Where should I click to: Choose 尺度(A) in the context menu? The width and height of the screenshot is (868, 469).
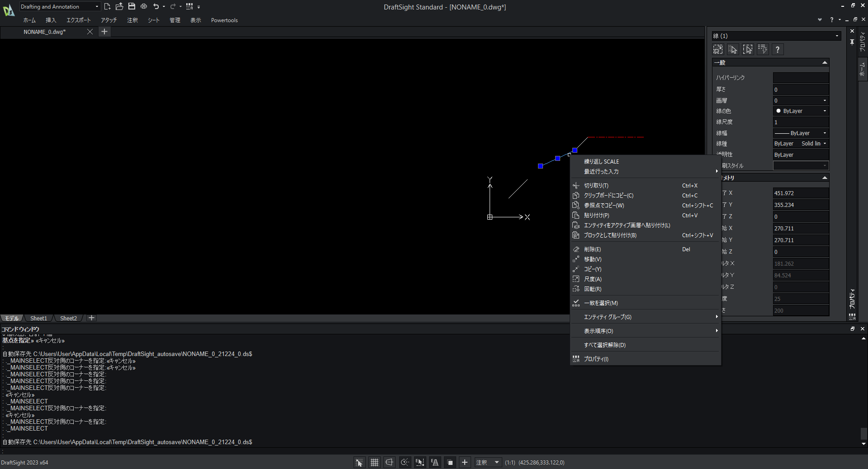pos(645,279)
